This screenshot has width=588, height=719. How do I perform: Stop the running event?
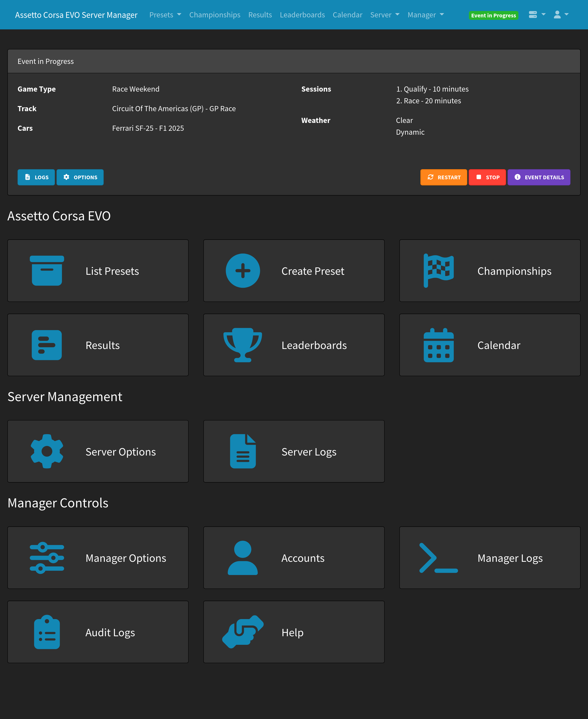tap(487, 177)
